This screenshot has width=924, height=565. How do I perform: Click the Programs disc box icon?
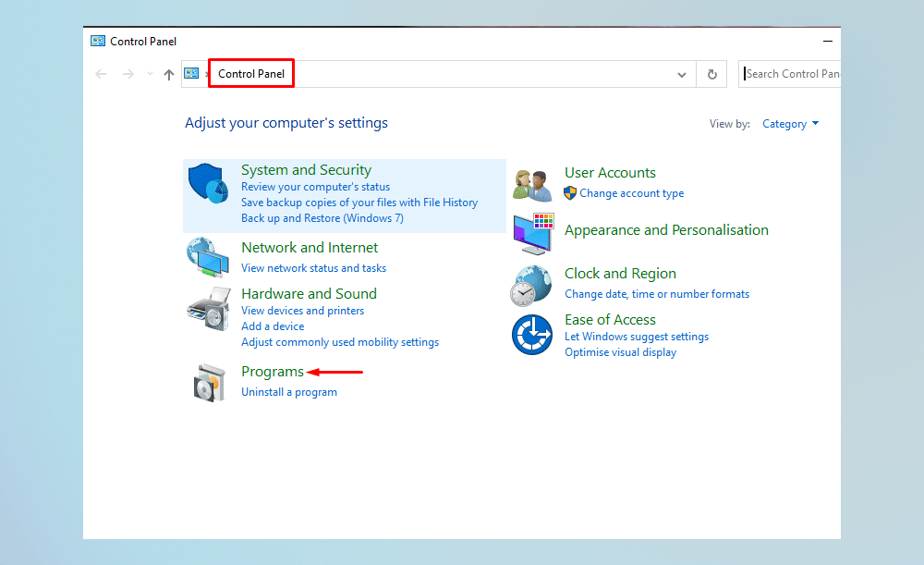[209, 382]
